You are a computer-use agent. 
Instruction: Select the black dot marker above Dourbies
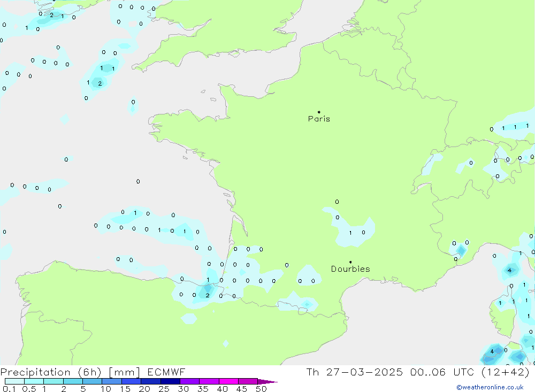click(x=350, y=262)
